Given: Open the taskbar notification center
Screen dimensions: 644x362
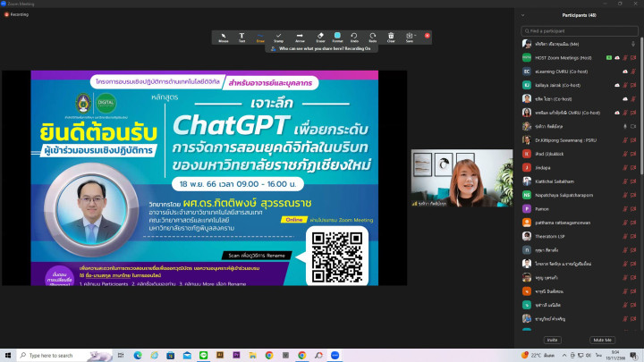Looking at the screenshot, I should point(634,356).
